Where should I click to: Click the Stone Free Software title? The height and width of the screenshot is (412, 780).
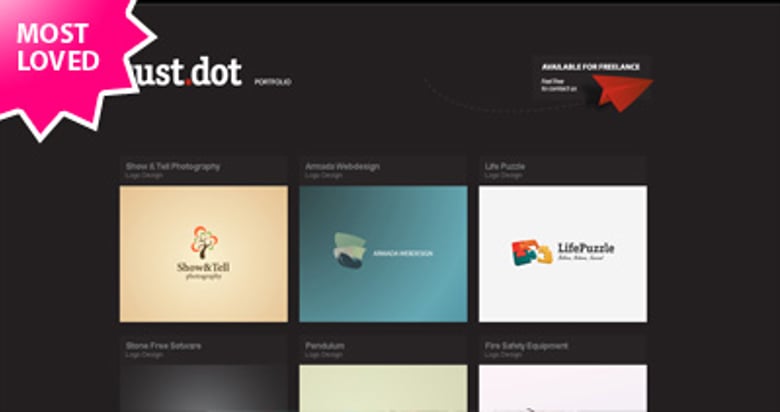coord(163,345)
